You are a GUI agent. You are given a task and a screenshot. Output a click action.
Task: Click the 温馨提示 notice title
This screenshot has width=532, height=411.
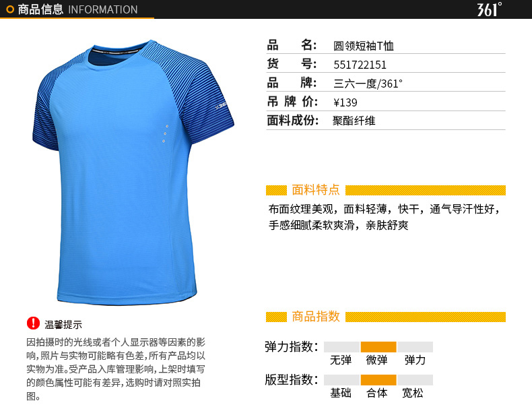63,325
